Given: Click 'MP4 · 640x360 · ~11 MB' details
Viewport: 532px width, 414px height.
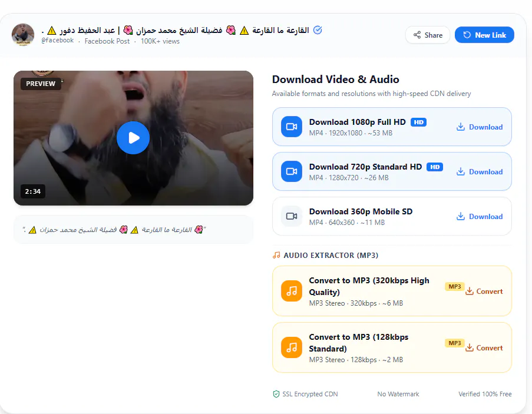Looking at the screenshot, I should pyautogui.click(x=347, y=223).
